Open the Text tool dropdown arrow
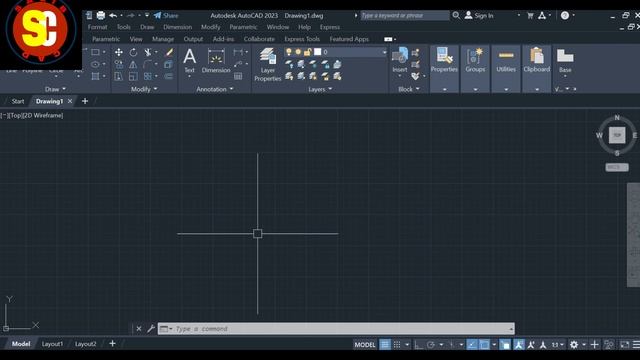This screenshot has height=360, width=640. (x=189, y=76)
